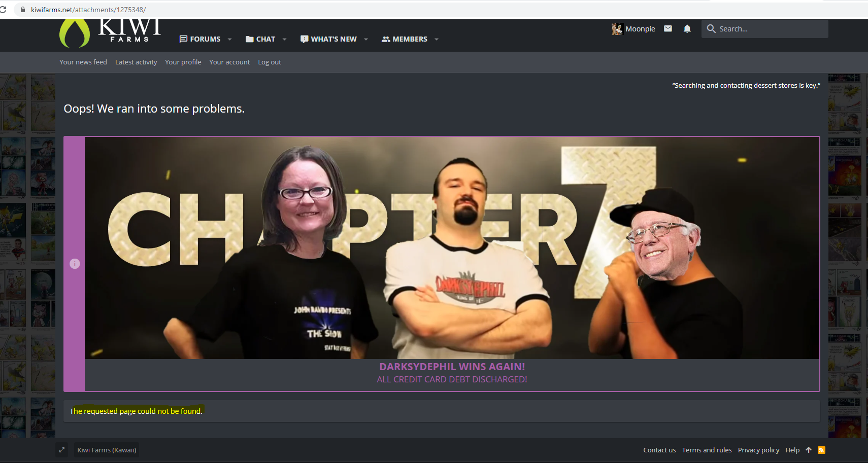Expand the Chat dropdown arrow
868x463 pixels.
pyautogui.click(x=284, y=39)
